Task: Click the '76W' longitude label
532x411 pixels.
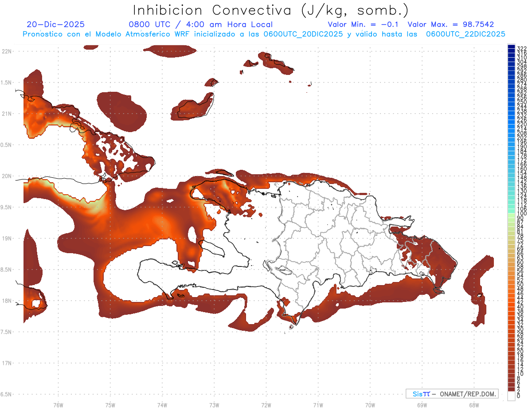Action: (58, 405)
